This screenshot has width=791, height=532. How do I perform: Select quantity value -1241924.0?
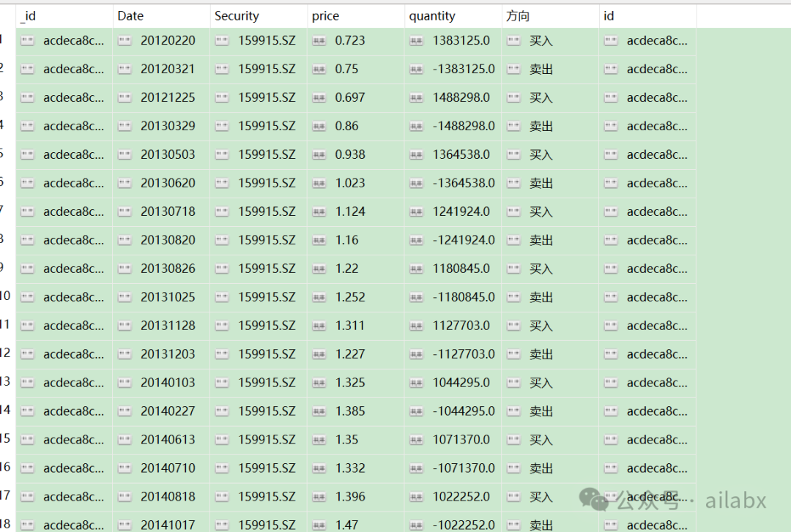coord(464,240)
